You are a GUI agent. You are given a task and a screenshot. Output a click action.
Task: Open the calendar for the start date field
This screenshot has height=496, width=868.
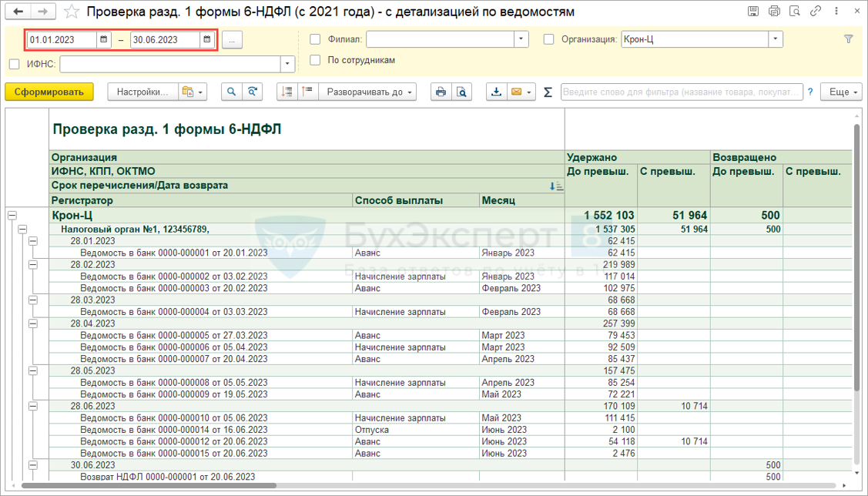pyautogui.click(x=103, y=37)
